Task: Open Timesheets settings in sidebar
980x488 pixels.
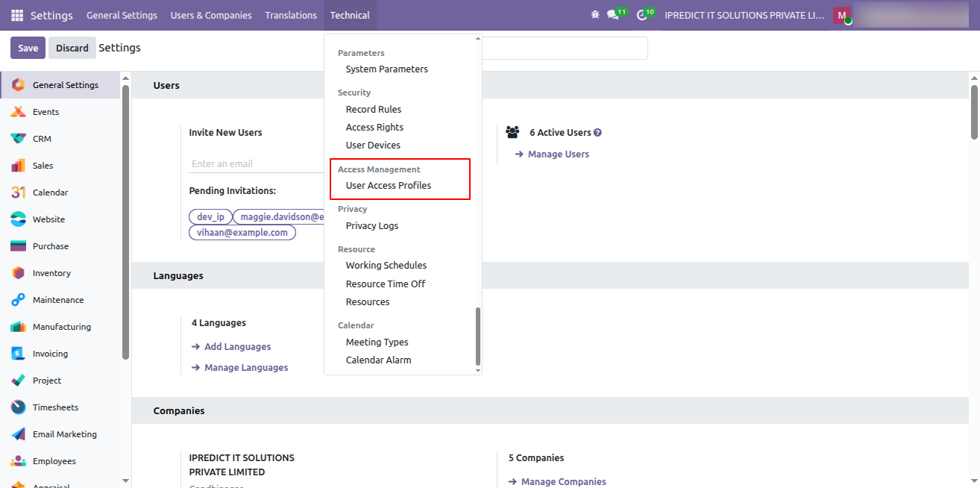Action: (60, 407)
